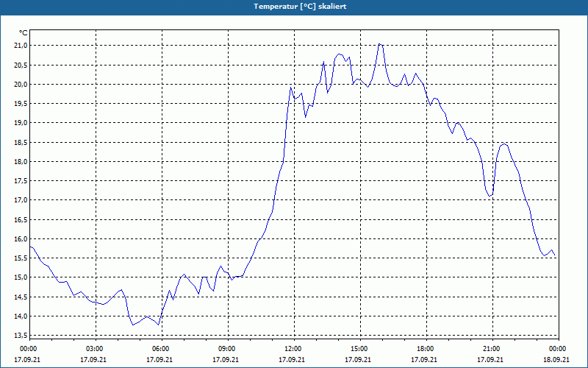Click the 16,5 y-axis label
The image size is (588, 368).
pyautogui.click(x=21, y=219)
